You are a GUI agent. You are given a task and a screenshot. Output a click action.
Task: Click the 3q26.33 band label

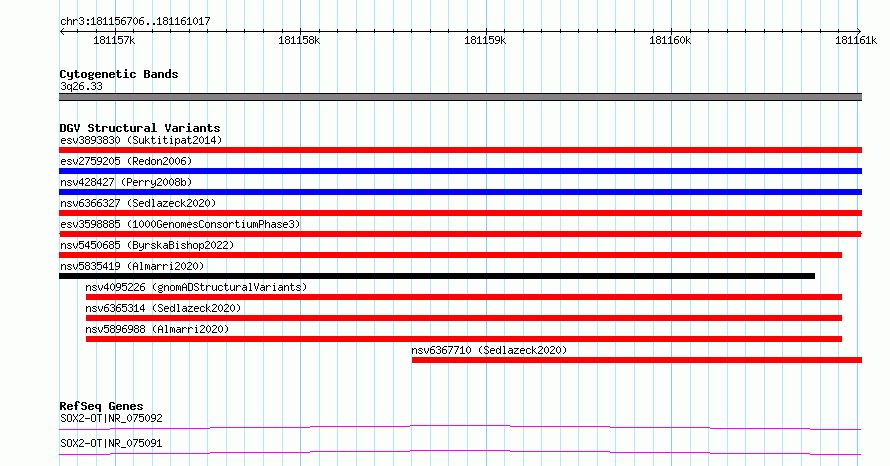(82, 86)
